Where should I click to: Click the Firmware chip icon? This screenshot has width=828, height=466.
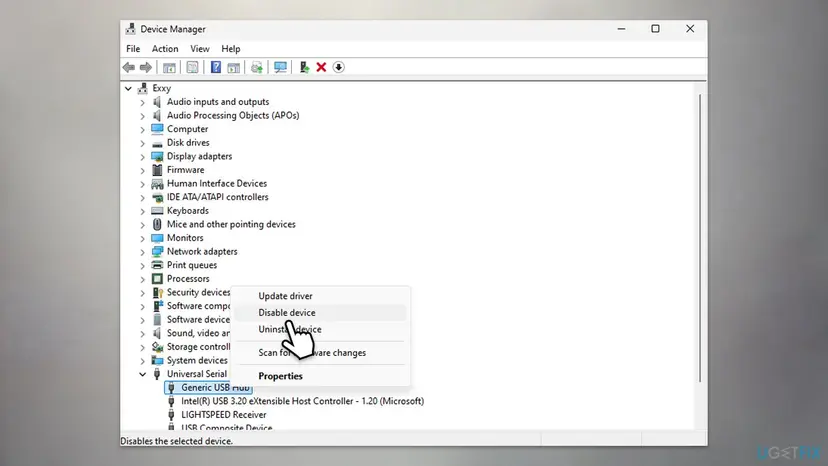(x=157, y=170)
